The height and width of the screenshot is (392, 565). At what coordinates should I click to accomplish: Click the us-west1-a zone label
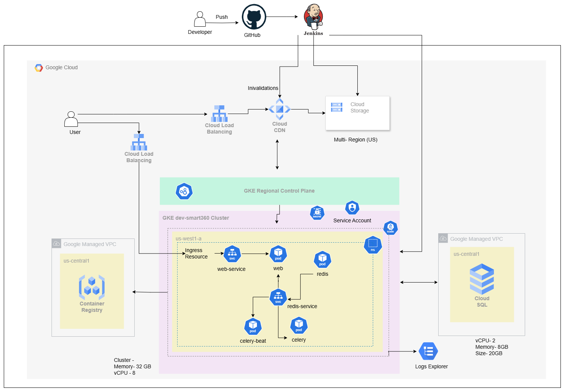[188, 239]
